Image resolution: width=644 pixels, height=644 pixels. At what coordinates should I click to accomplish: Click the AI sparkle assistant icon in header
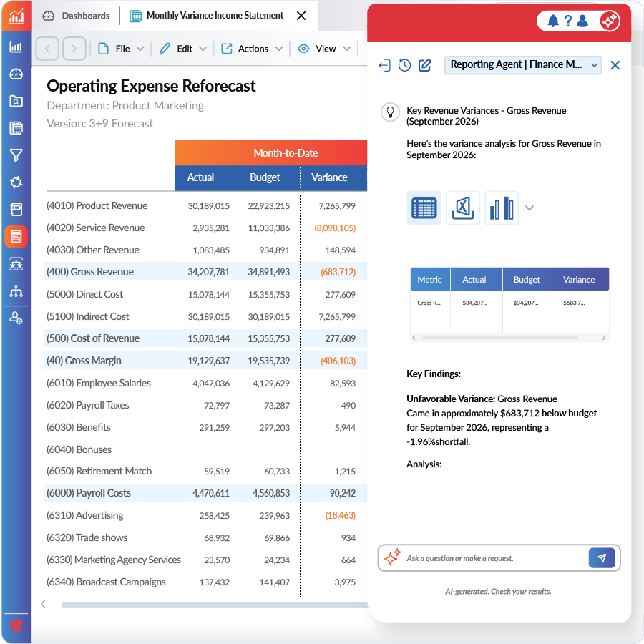click(x=609, y=21)
